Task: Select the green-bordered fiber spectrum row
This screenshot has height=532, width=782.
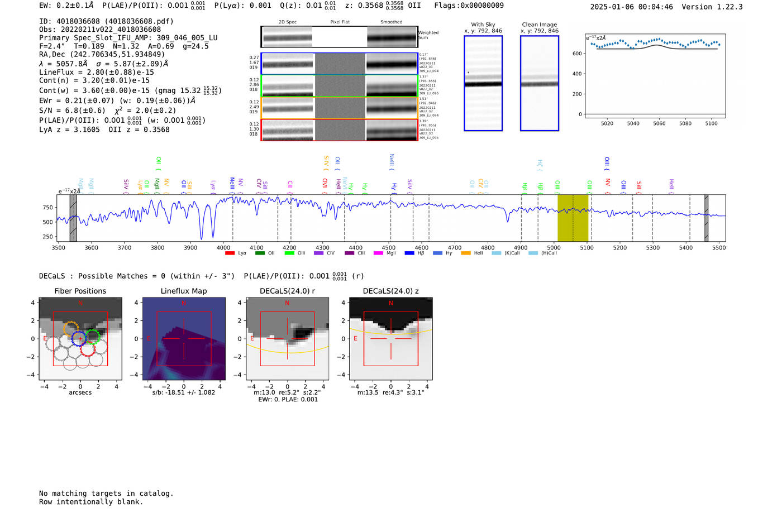Action: click(340, 86)
